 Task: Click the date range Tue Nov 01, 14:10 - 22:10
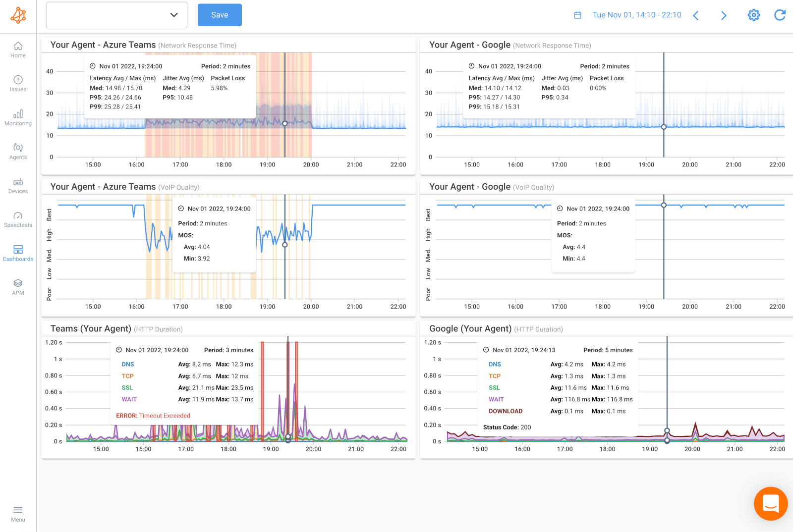coord(637,15)
